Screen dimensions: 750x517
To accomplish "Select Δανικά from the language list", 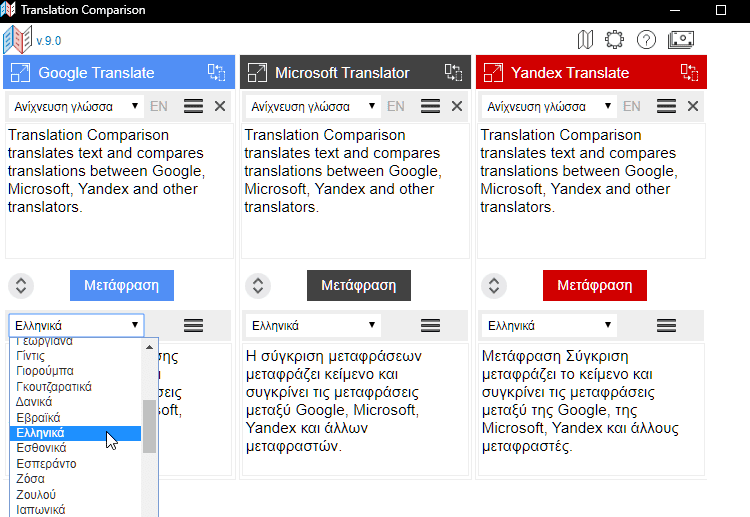I will 75,402.
